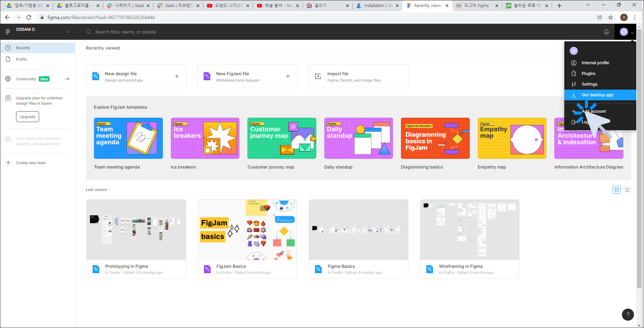Collapse the account menu chevron
The width and height of the screenshot is (644, 328).
pos(632,32)
